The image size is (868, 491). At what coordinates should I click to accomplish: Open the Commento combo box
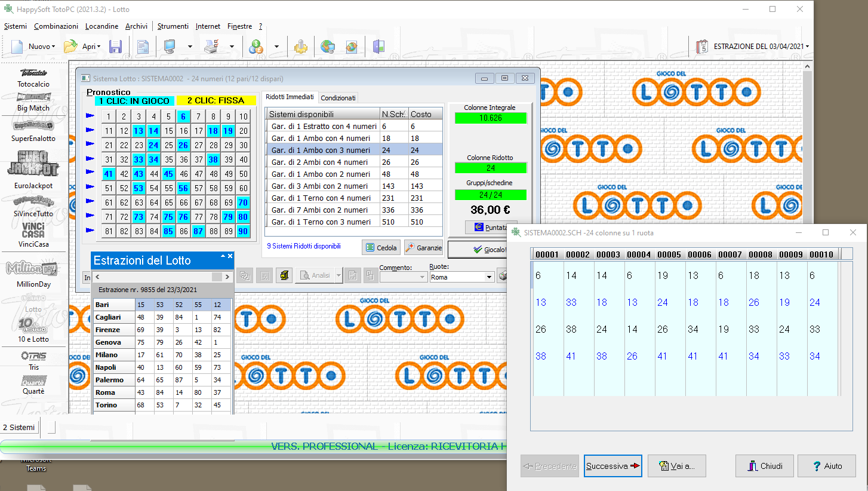(x=403, y=277)
